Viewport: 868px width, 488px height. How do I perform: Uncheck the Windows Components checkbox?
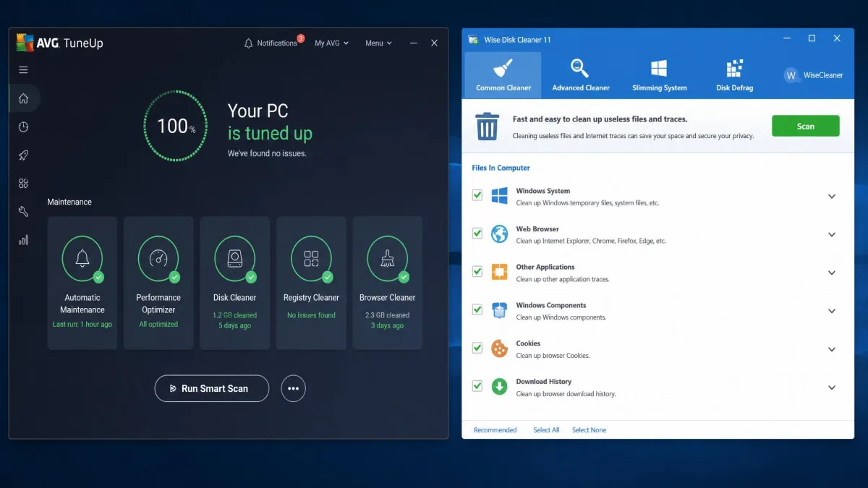pyautogui.click(x=477, y=309)
